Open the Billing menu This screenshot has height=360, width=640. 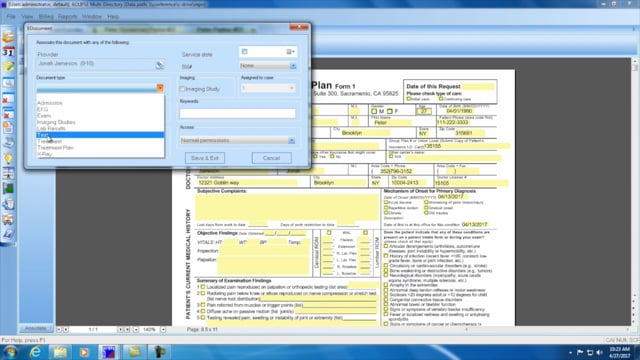coord(46,17)
